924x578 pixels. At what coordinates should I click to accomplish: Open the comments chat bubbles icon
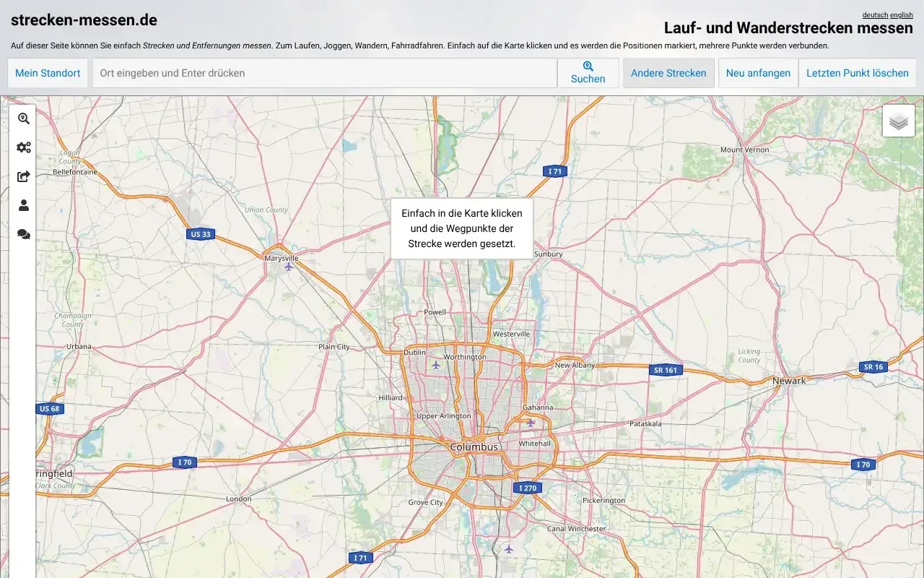pyautogui.click(x=24, y=234)
